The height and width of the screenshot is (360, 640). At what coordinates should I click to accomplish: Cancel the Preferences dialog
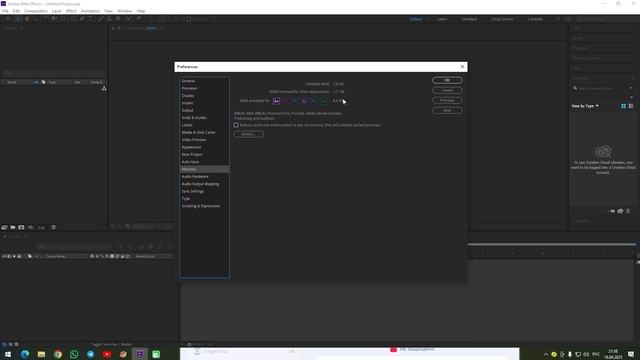[x=447, y=90]
